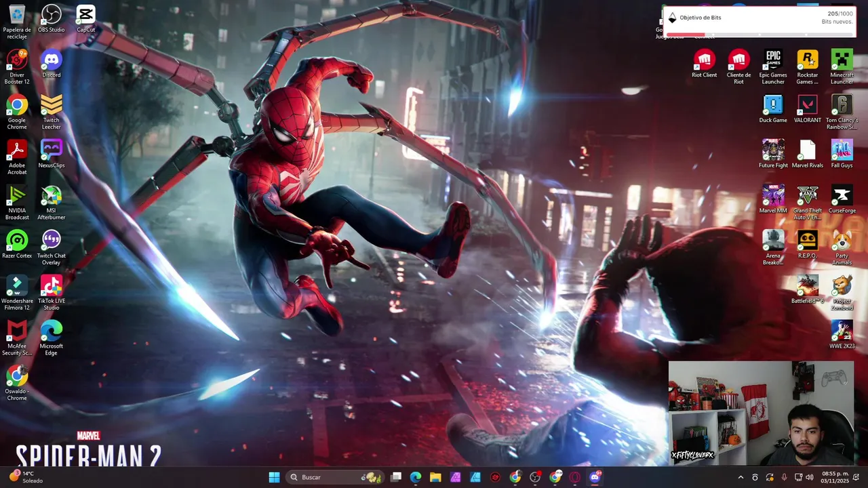Select the Marvel Rivals file icon
Screen dimensions: 868x488
[x=807, y=154]
